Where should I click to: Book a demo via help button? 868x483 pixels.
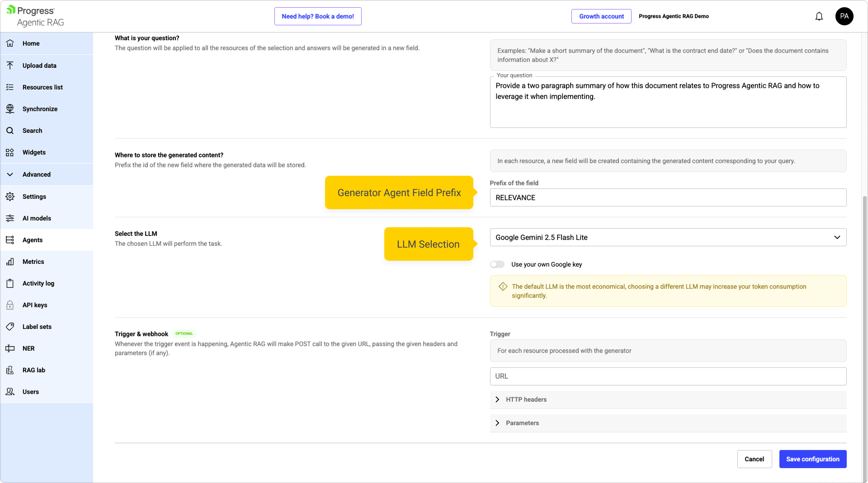click(x=318, y=16)
